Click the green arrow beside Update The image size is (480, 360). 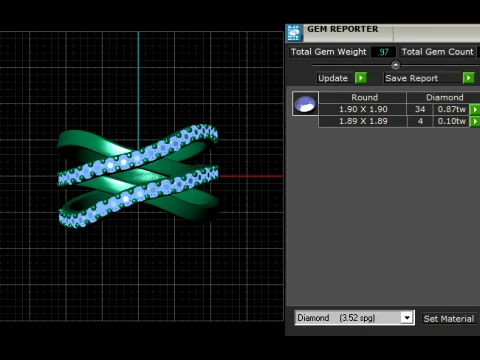point(361,78)
